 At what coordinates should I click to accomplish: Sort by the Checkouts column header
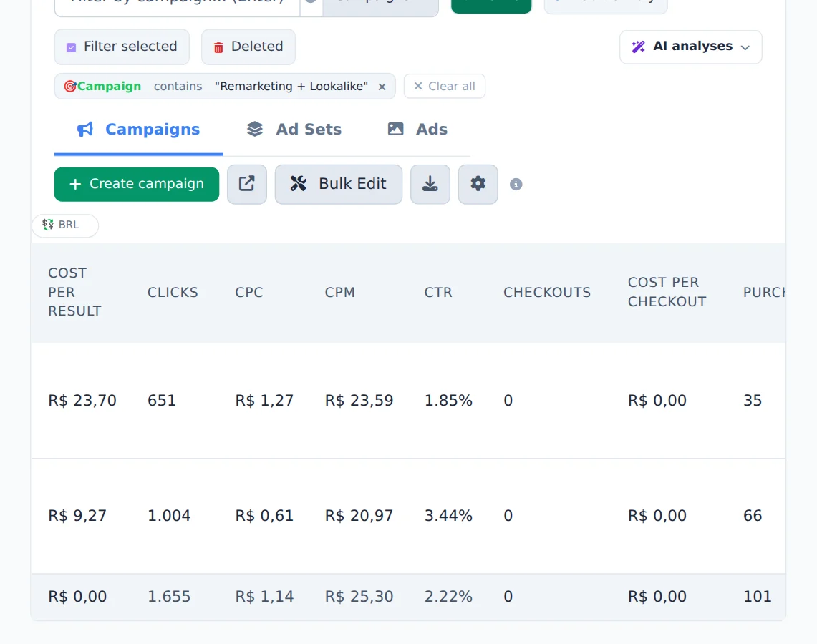point(547,293)
